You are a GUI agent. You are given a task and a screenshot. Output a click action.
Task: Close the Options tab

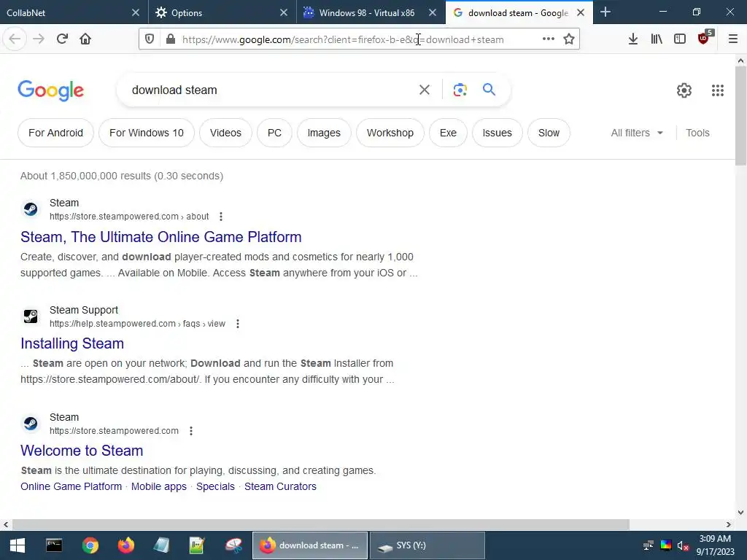(x=284, y=12)
